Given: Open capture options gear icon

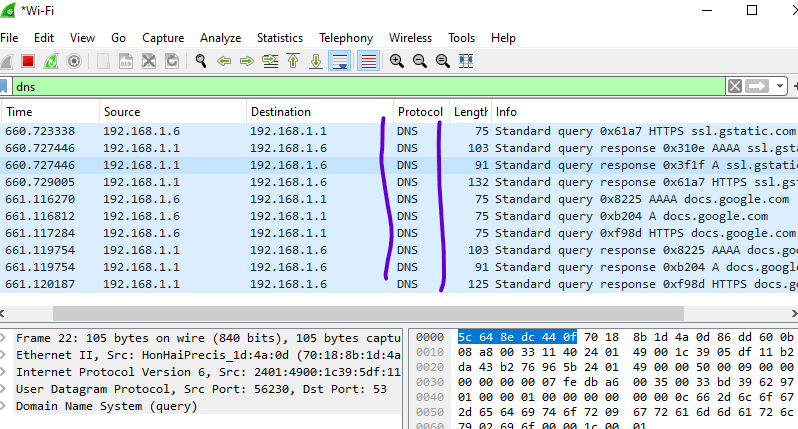Looking at the screenshot, I should click(74, 62).
